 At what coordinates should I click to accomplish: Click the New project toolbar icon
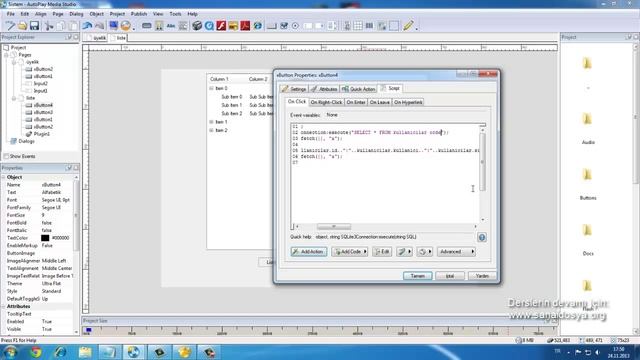point(10,26)
